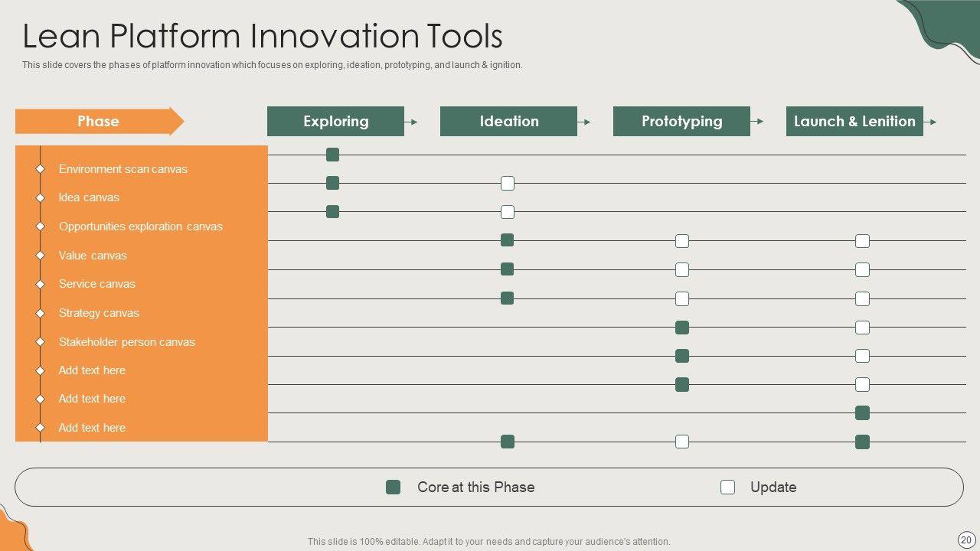Select the bottom-row green square under Ideation
980x551 pixels.
pyautogui.click(x=507, y=442)
